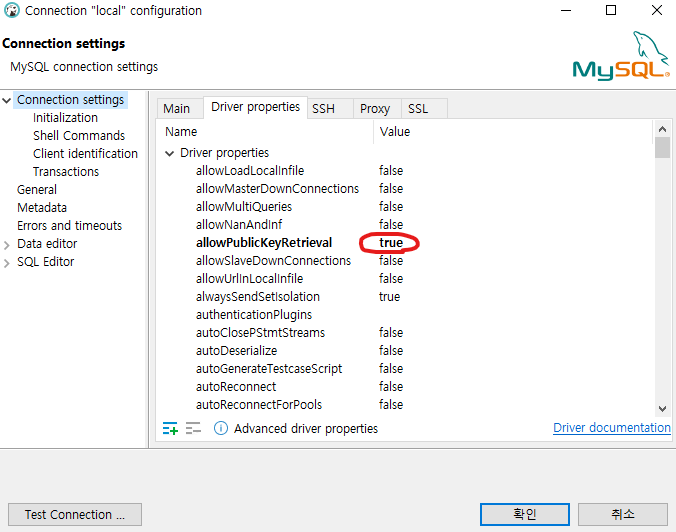This screenshot has width=676, height=532.
Task: Click the Name column header
Action: pyautogui.click(x=181, y=131)
